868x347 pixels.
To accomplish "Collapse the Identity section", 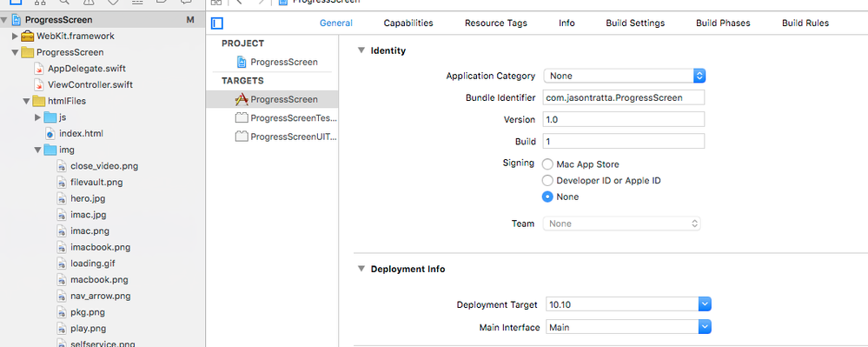I will click(x=361, y=50).
